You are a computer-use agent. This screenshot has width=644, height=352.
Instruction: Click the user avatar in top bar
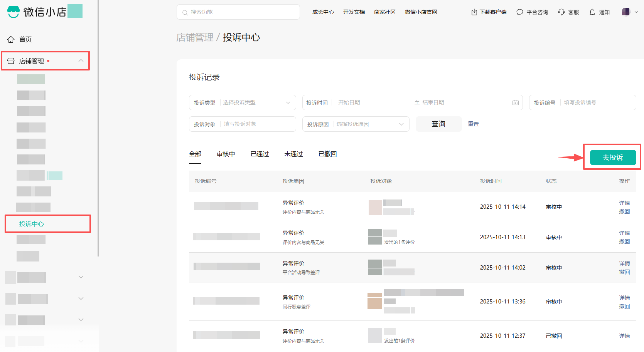click(x=625, y=12)
